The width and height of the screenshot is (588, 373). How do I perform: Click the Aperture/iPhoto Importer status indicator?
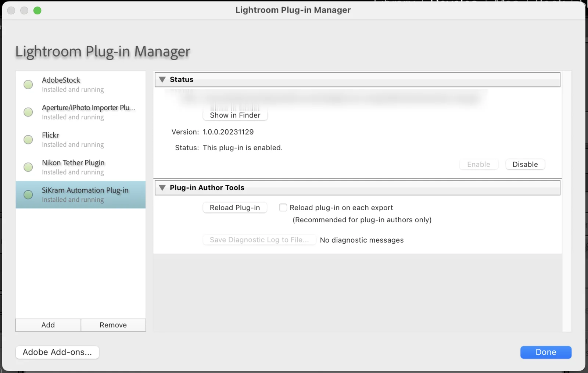click(x=28, y=112)
